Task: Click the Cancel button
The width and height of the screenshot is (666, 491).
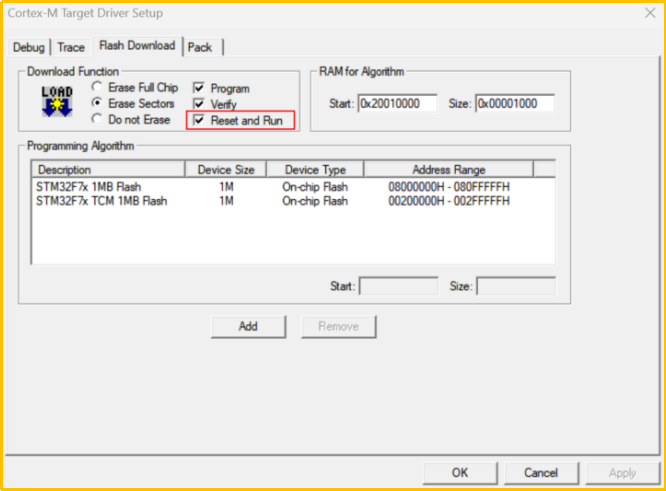Action: [x=540, y=472]
